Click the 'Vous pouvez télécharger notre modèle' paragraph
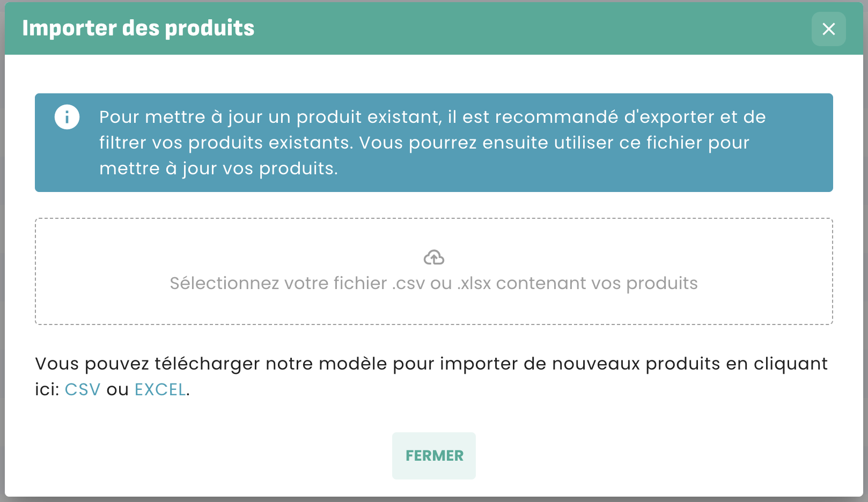 click(431, 364)
